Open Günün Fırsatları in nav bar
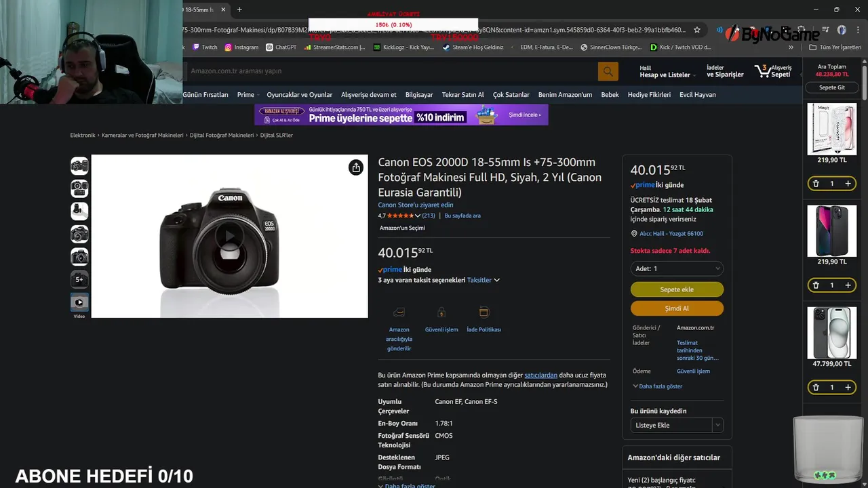 click(205, 95)
